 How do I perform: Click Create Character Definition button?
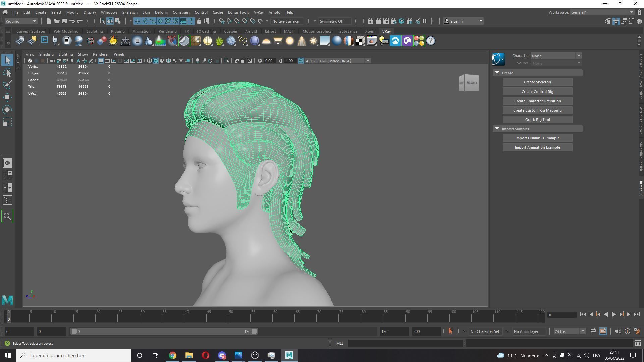tap(537, 101)
